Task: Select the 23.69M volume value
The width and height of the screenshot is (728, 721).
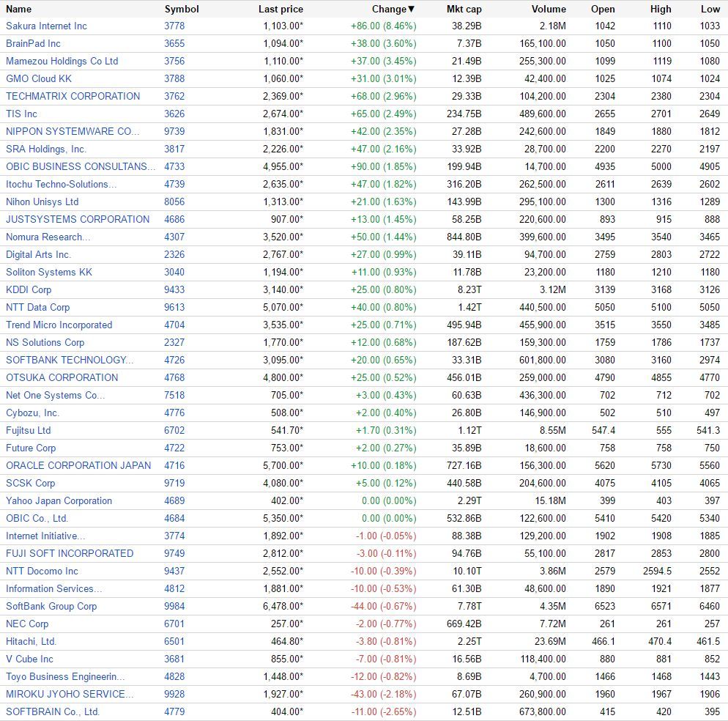Action: tap(550, 642)
